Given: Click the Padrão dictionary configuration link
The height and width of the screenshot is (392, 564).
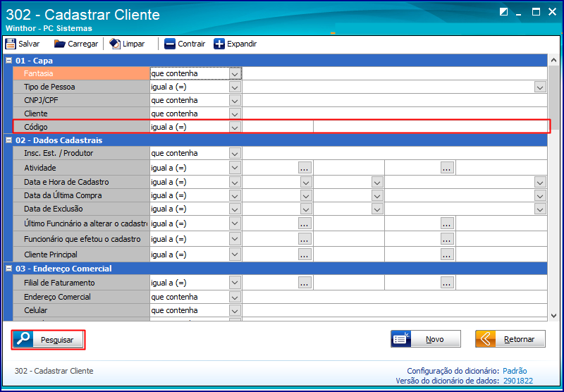Looking at the screenshot, I should click(515, 371).
